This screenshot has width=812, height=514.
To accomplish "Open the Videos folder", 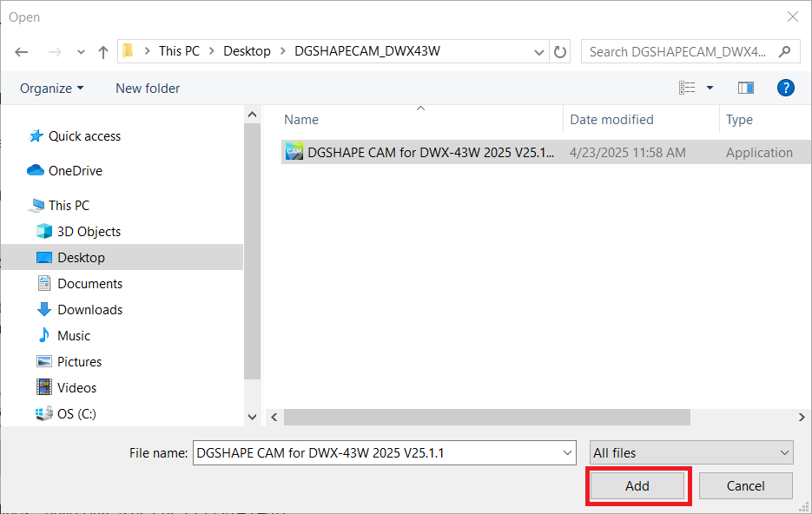I will pyautogui.click(x=76, y=388).
